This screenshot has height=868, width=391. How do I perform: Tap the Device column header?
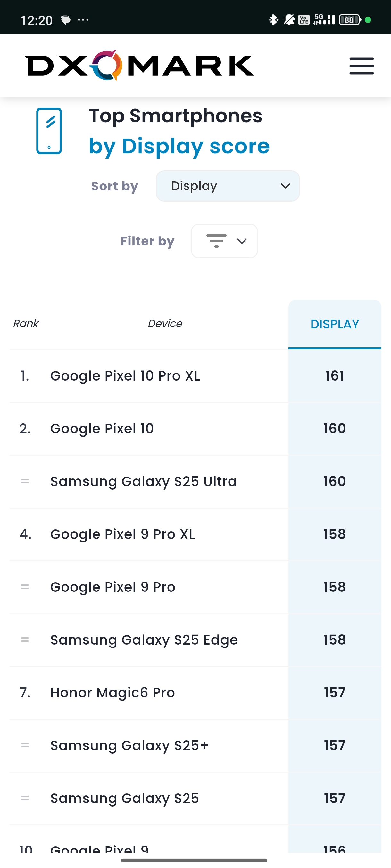(165, 324)
